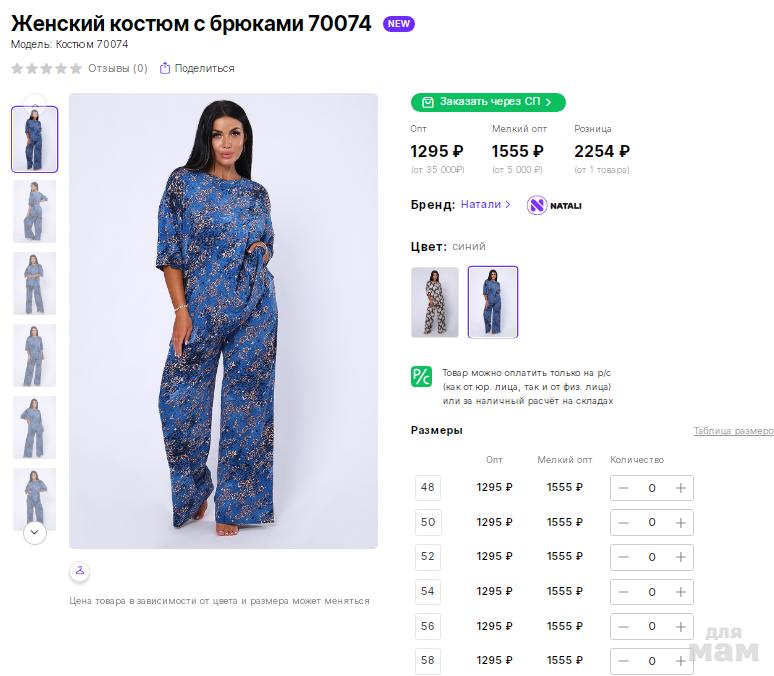Click the rating stars

[x=46, y=68]
